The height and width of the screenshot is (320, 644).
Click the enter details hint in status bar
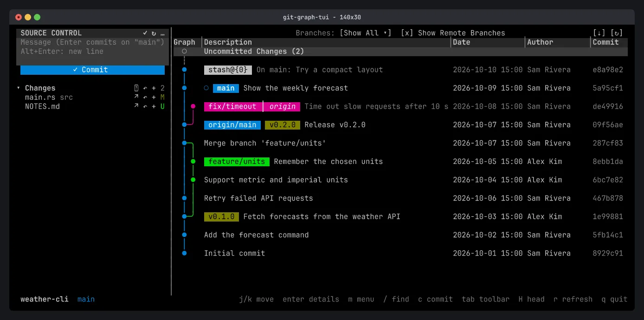point(311,299)
